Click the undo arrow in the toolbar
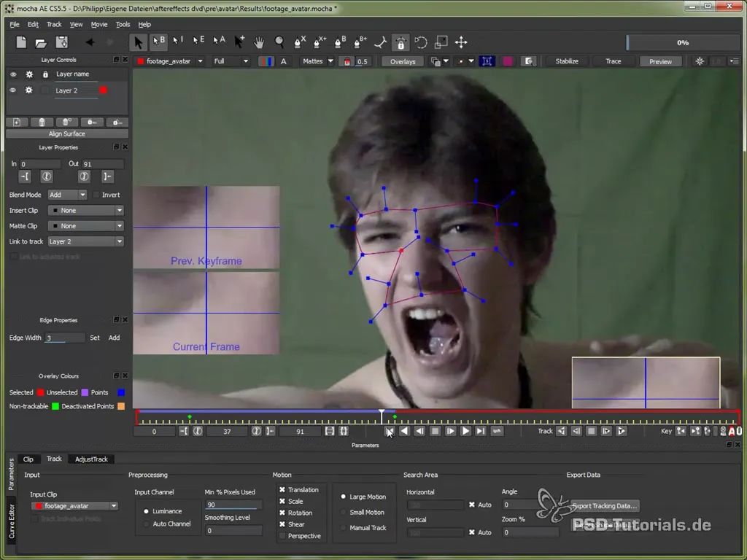The width and height of the screenshot is (747, 560). click(x=90, y=42)
